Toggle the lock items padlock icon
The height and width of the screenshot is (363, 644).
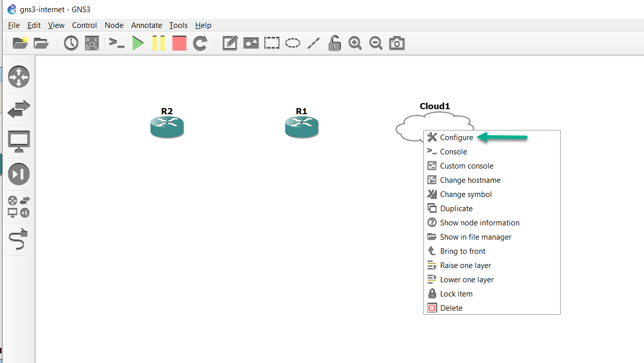pyautogui.click(x=334, y=43)
